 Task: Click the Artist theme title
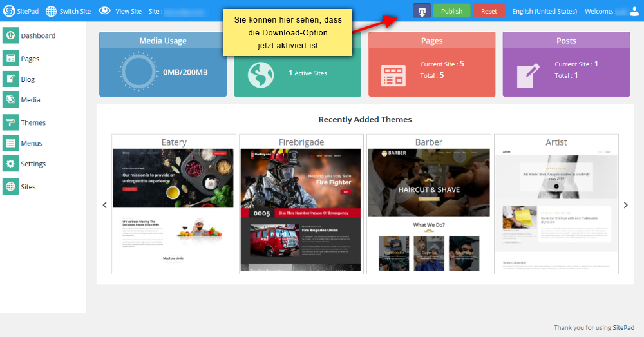pyautogui.click(x=556, y=142)
